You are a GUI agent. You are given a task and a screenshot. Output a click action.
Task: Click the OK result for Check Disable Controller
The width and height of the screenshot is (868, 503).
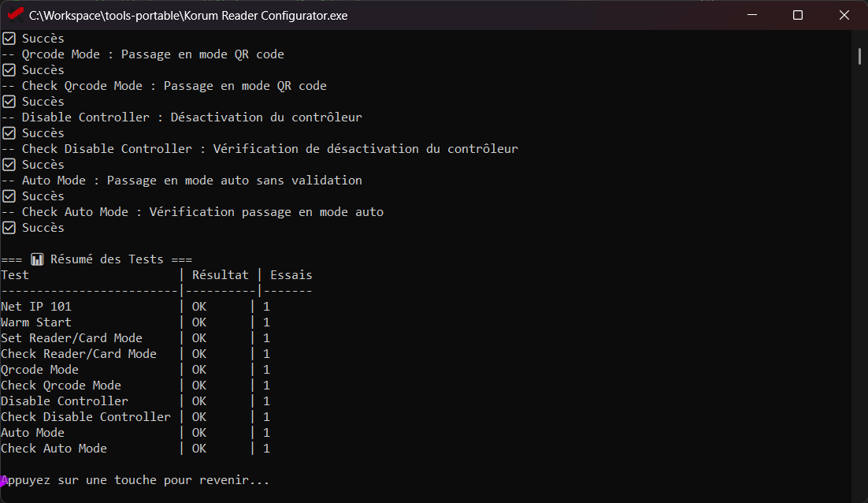coord(199,417)
